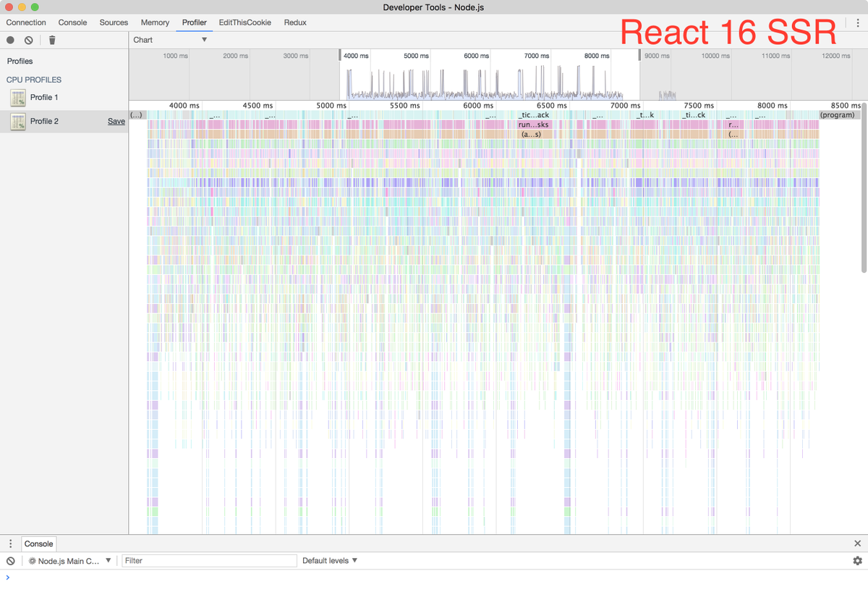Viewport: 868px width, 613px height.
Task: Open the Redux tab
Action: click(x=295, y=22)
